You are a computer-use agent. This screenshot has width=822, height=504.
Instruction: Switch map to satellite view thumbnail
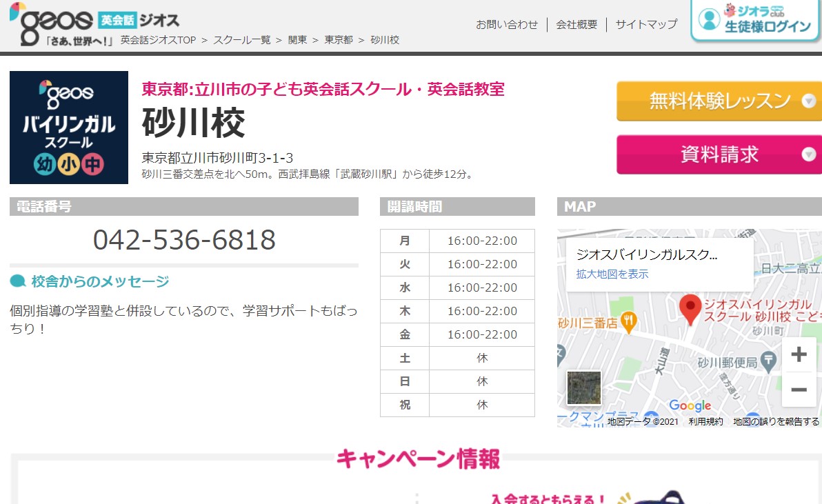pos(583,387)
